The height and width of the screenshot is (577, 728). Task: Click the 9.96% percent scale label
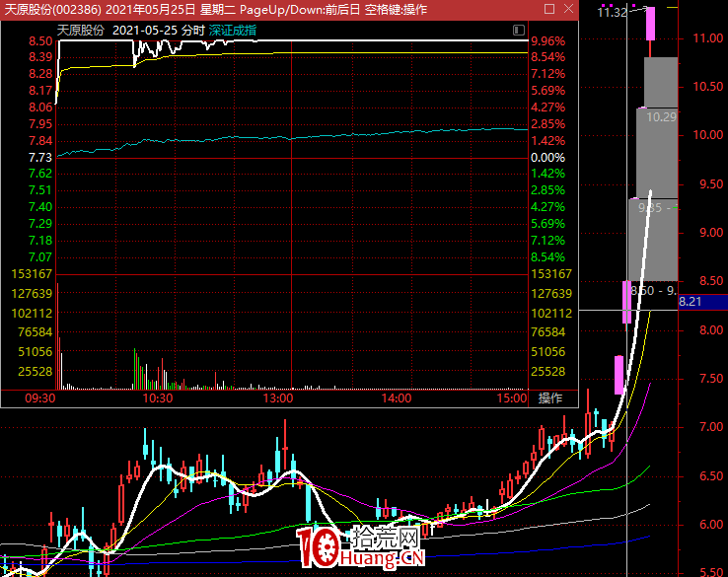(548, 40)
